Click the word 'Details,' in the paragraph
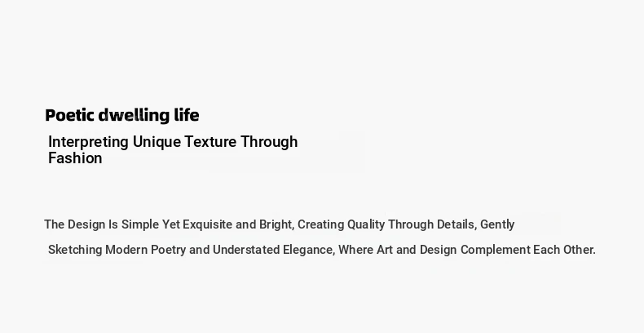 click(x=457, y=225)
